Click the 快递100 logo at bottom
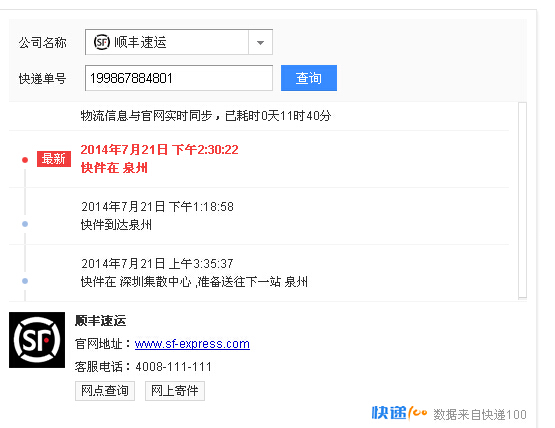555x428 pixels. [399, 413]
